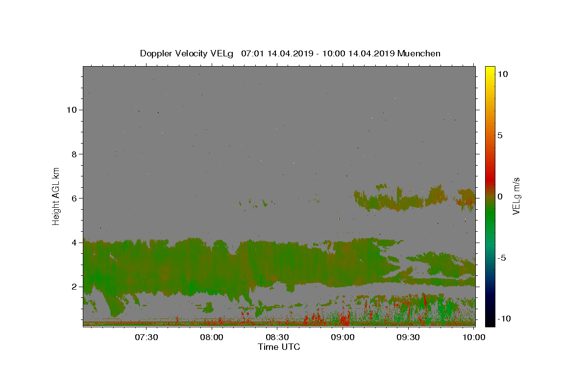The width and height of the screenshot is (588, 392).
Task: Click the '10:00' time tick label
Action: [474, 337]
